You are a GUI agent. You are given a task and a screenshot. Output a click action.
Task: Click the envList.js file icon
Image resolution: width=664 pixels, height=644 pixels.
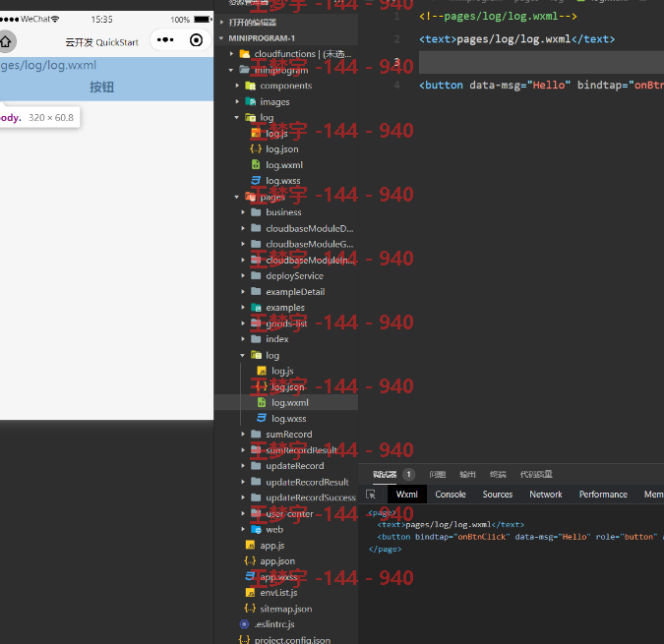tap(250, 592)
